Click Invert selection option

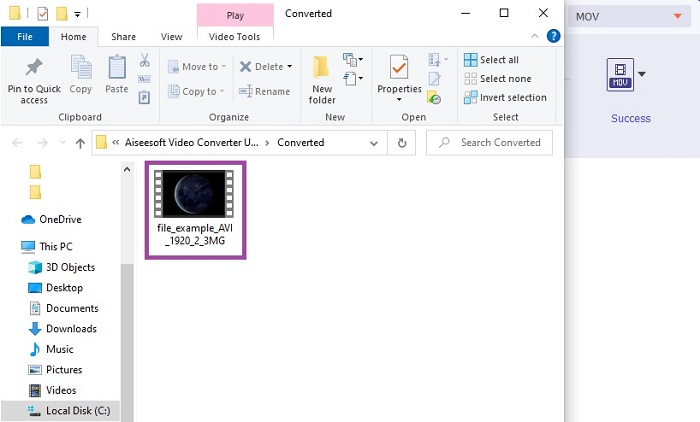[504, 98]
